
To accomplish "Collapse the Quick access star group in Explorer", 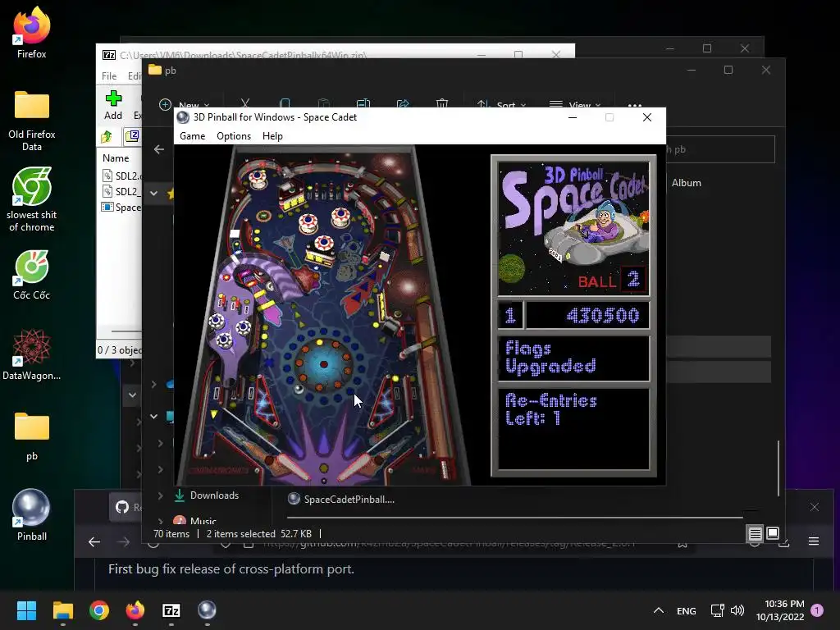I will 153,193.
